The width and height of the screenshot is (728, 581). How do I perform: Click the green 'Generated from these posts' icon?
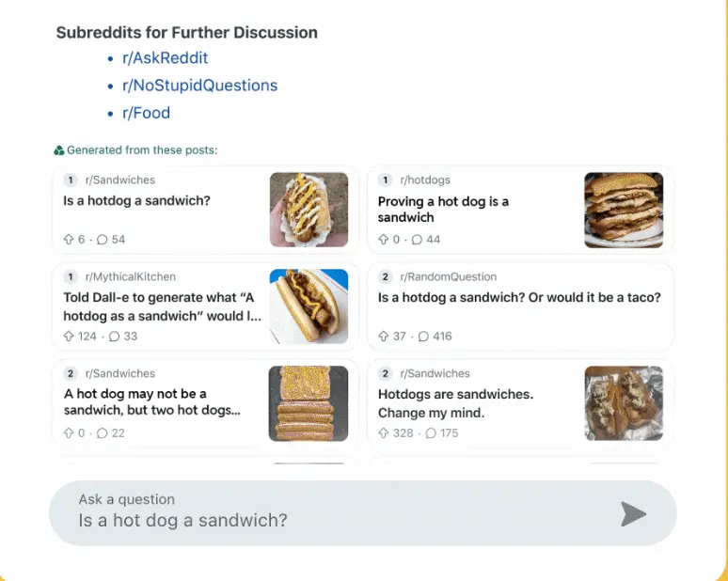[59, 150]
